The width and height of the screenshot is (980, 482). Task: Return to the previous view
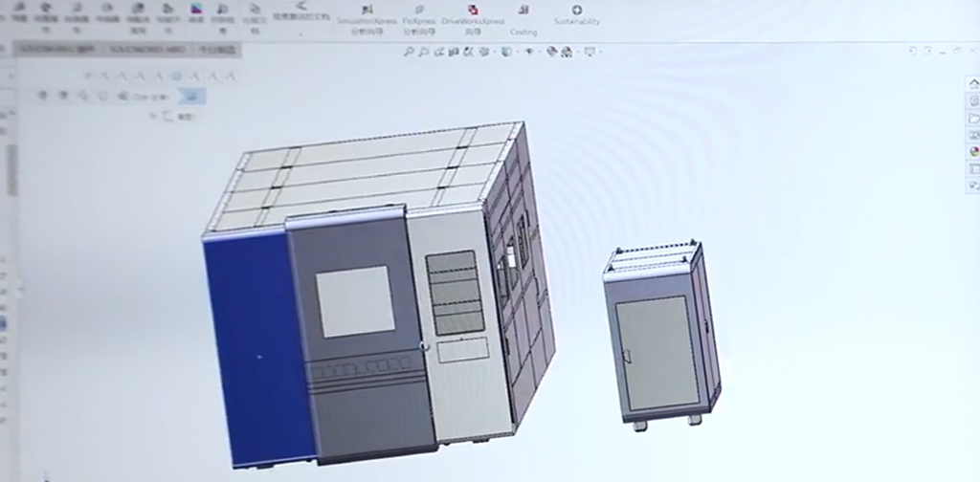[439, 53]
